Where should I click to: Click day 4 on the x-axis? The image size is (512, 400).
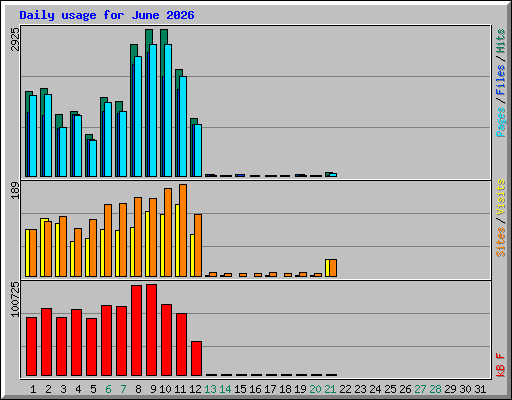click(x=78, y=389)
